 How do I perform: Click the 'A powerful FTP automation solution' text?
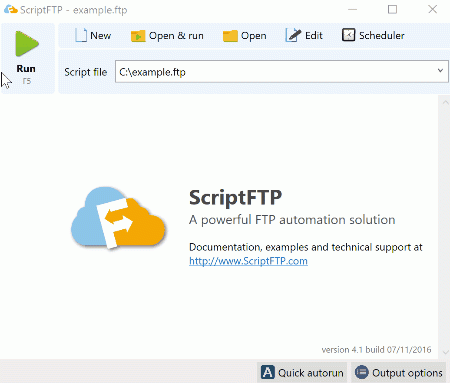tap(292, 220)
